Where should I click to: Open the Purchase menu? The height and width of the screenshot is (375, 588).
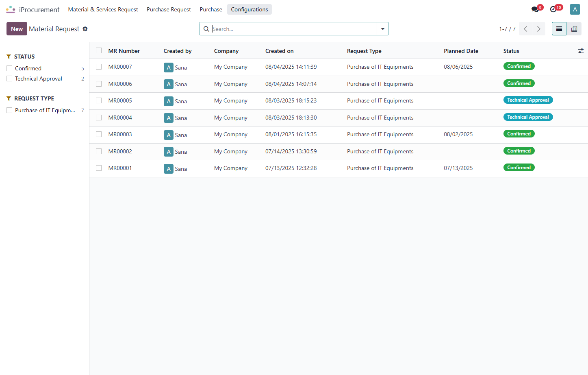point(211,9)
